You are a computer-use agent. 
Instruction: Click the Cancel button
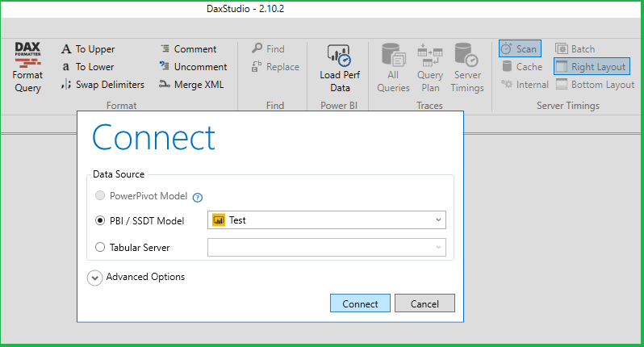(424, 303)
